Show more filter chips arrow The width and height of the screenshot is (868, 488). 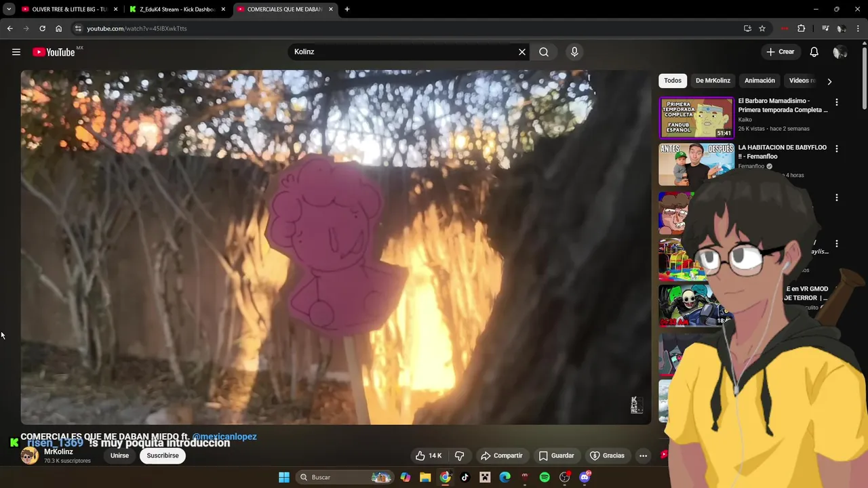coord(829,81)
